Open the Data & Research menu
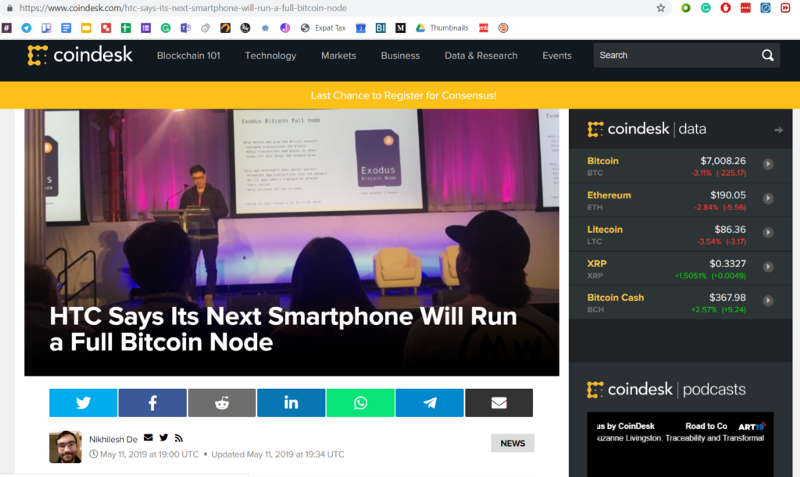 [481, 56]
